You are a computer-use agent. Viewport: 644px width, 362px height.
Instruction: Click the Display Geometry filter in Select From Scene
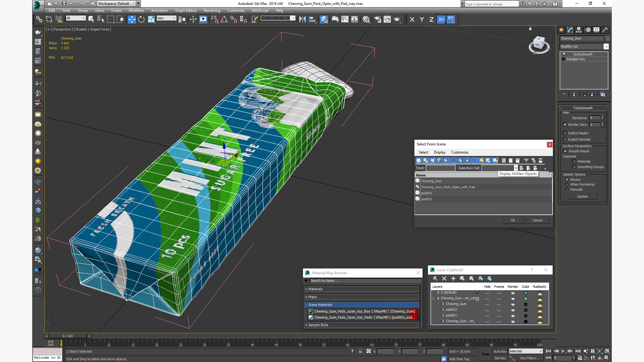pyautogui.click(x=419, y=161)
